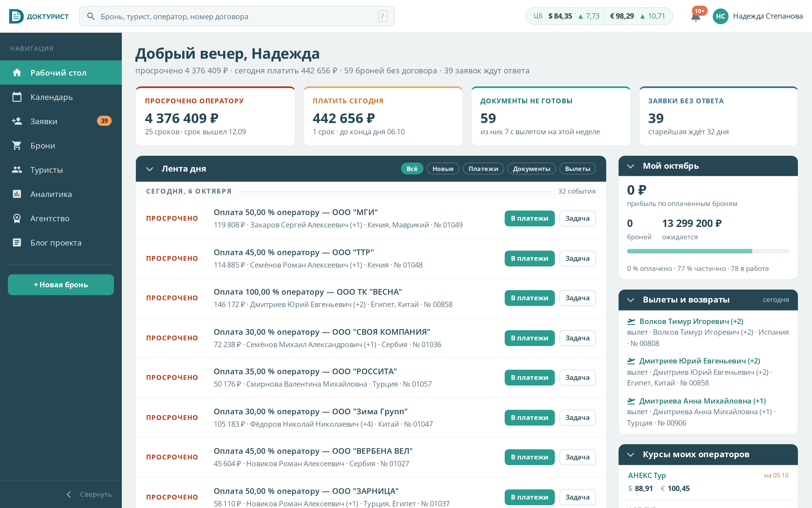Viewport: 812px width, 508px height.
Task: Click plane icon beside Дмитриев Юрий Евгеньевич
Action: point(631,361)
